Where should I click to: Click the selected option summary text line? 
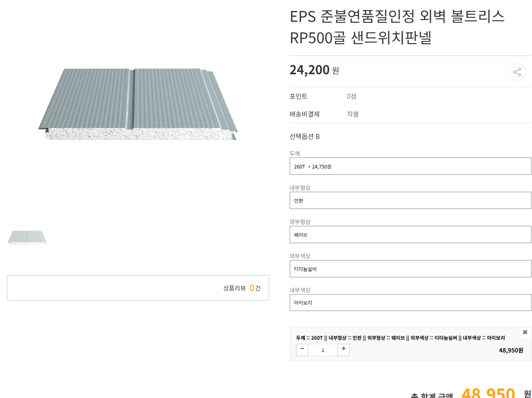tap(400, 338)
